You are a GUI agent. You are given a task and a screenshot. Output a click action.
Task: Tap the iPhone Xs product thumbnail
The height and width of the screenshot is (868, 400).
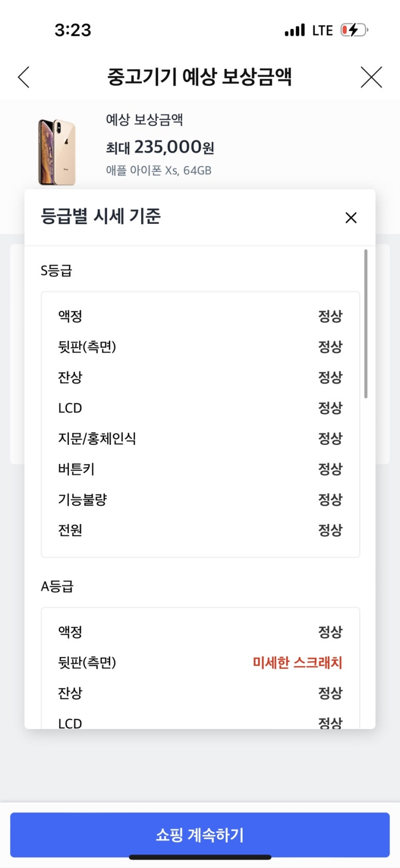tap(57, 152)
